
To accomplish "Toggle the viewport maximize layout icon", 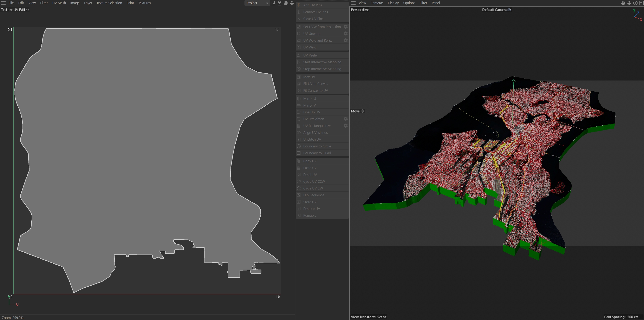I will [641, 3].
